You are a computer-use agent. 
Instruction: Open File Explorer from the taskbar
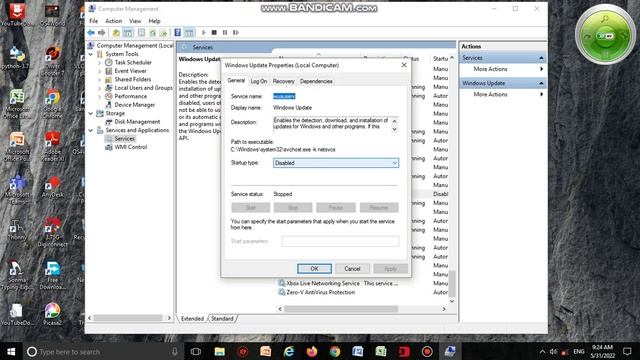point(220,351)
